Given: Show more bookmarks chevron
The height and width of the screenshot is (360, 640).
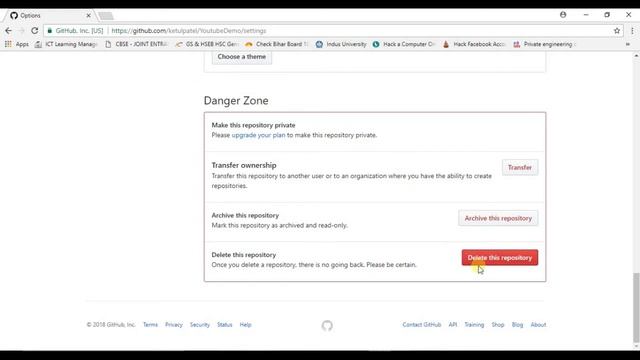Looking at the screenshot, I should point(628,44).
